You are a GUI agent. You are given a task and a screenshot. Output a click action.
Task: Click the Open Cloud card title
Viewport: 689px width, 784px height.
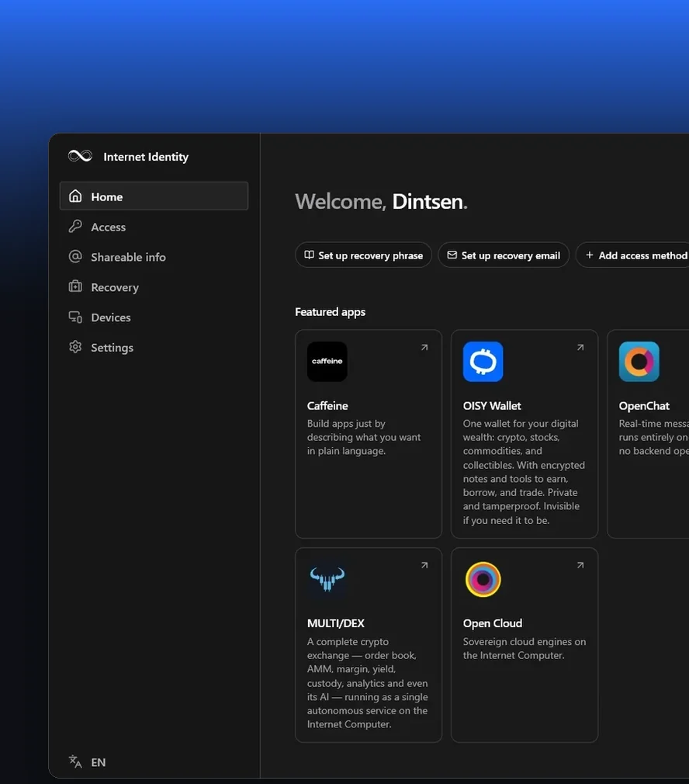click(492, 623)
